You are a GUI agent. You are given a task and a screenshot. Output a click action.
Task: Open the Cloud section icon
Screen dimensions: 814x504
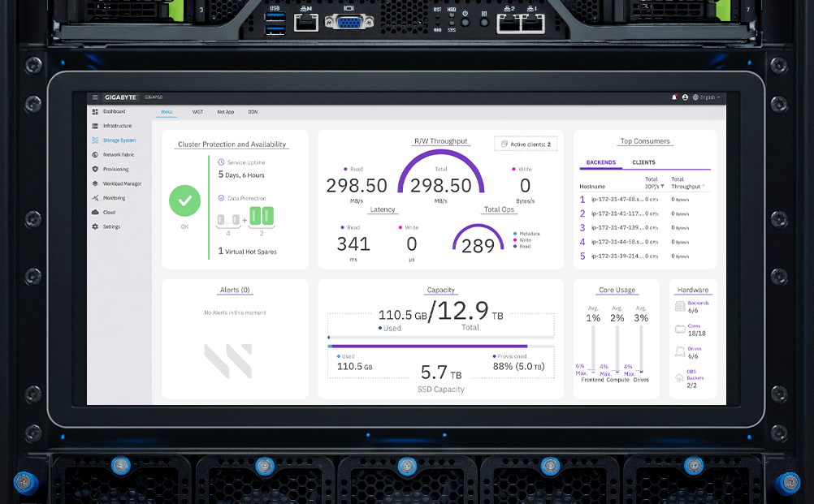[95, 213]
